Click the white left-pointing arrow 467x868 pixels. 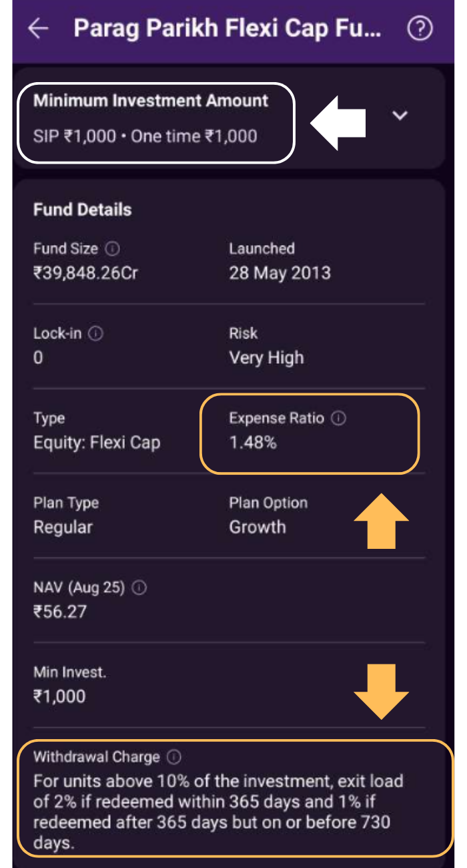(338, 122)
